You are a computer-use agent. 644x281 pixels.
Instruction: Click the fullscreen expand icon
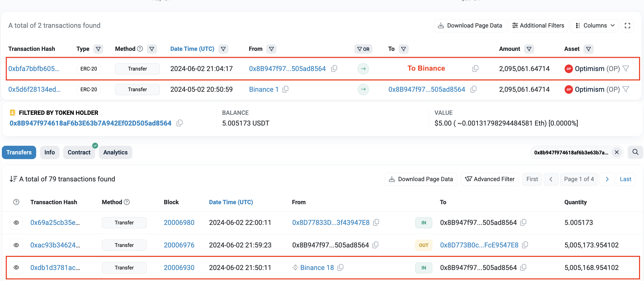click(627, 25)
